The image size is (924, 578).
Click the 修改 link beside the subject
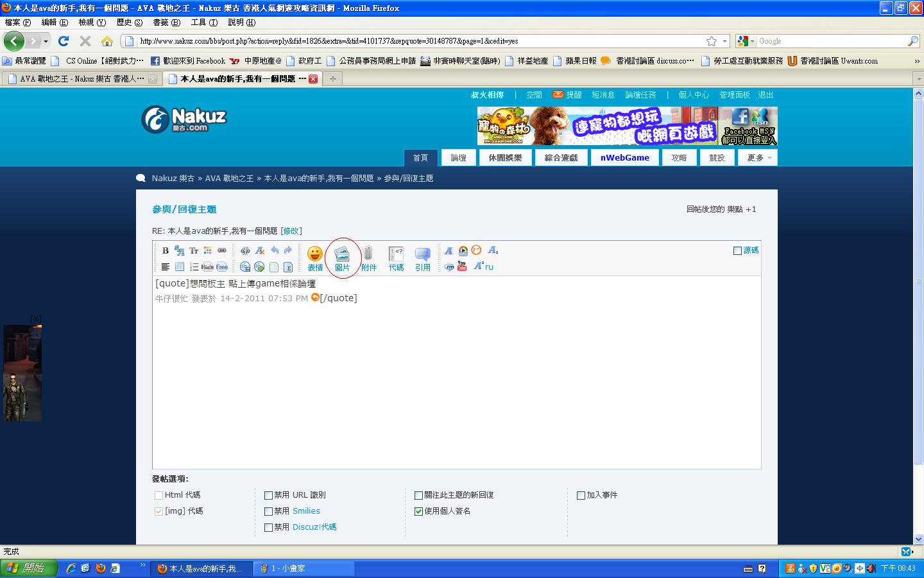[291, 231]
